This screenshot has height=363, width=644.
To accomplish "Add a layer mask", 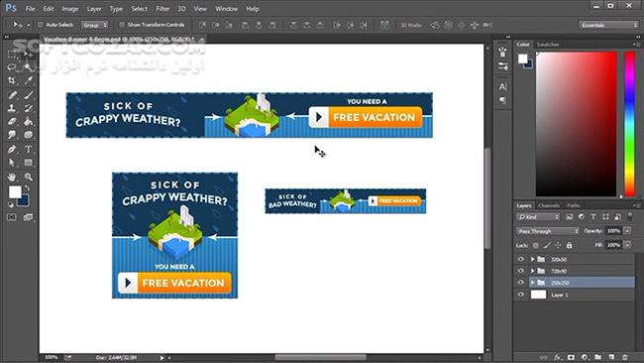I will [571, 357].
